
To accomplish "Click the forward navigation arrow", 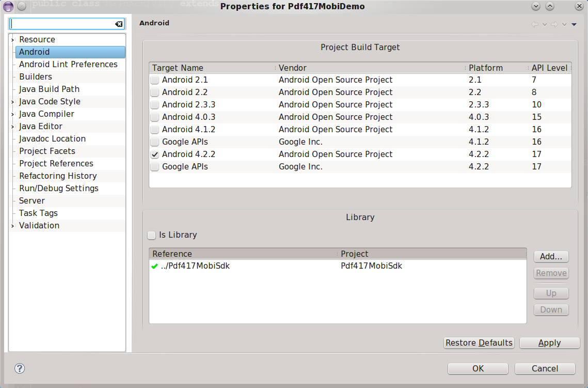I will click(554, 24).
